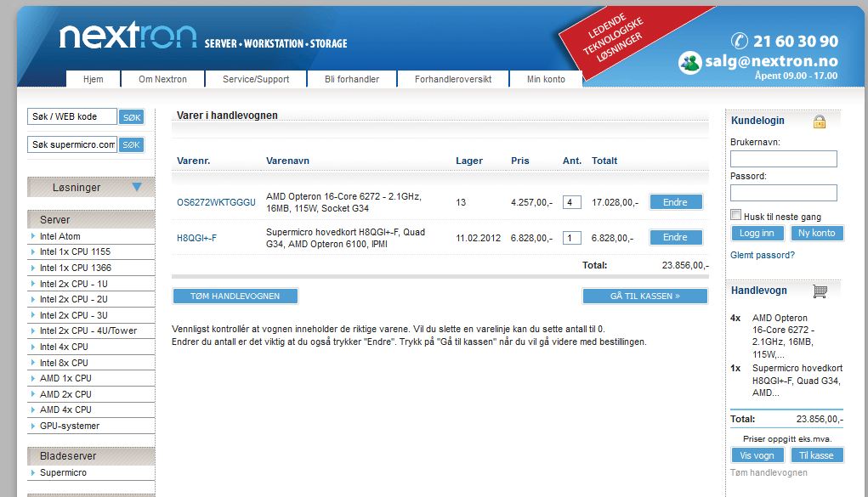This screenshot has width=868, height=497.
Task: Click the padlock icon next to Kundelogin
Action: point(820,121)
